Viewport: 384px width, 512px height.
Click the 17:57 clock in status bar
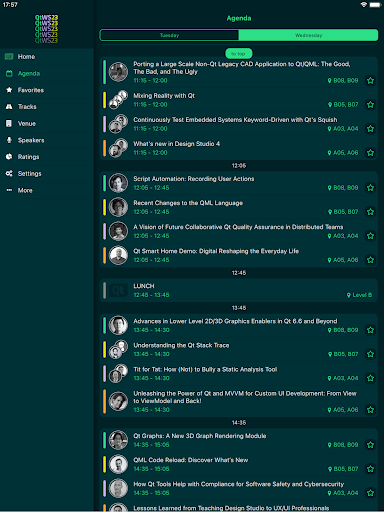pyautogui.click(x=10, y=5)
